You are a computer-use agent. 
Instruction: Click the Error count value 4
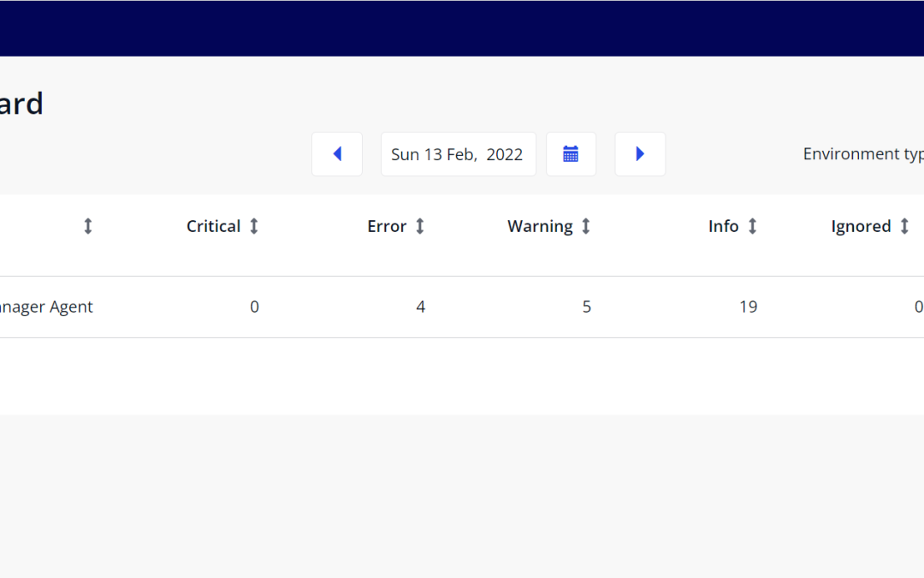coord(420,307)
